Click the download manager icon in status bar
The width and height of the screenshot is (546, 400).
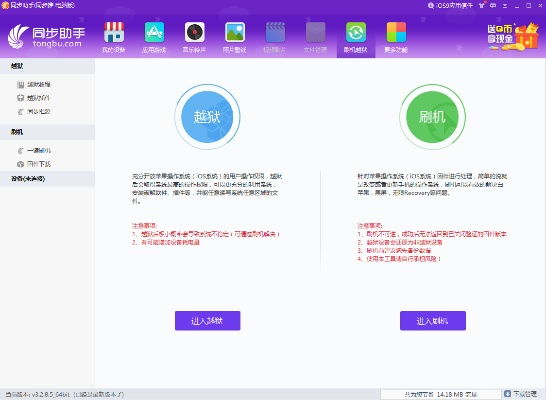507,394
